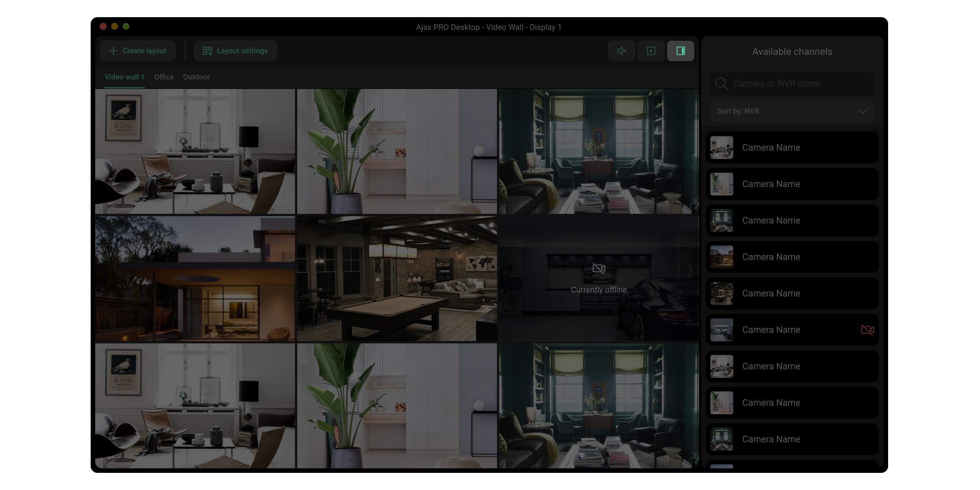Viewport: 980px width, 490px height.
Task: Click the volume/speaker icon
Action: click(621, 51)
